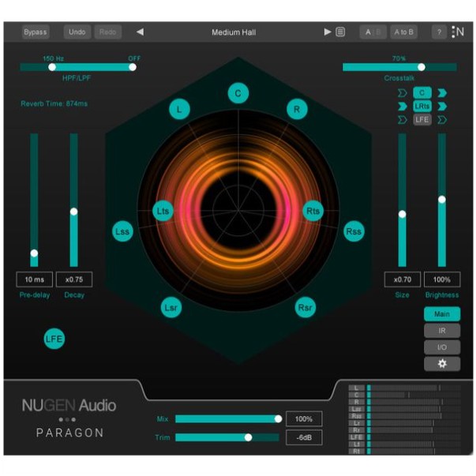Toggle C crosstalk channel button
The height and width of the screenshot is (476, 476).
[422, 92]
